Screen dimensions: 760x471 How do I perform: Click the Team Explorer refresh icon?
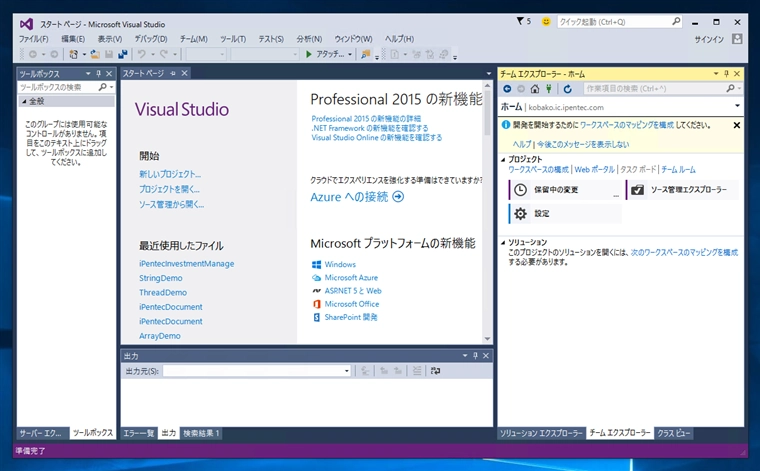click(568, 89)
